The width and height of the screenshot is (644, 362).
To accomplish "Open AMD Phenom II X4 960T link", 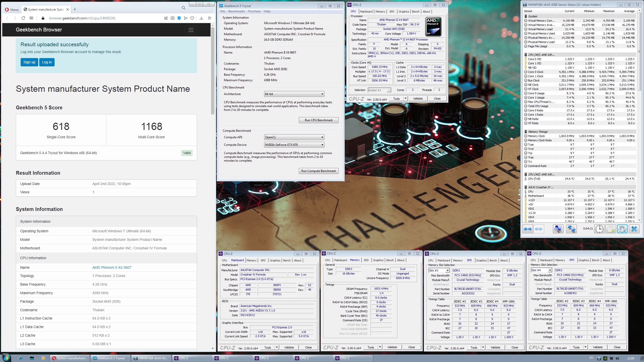I will 112,267.
